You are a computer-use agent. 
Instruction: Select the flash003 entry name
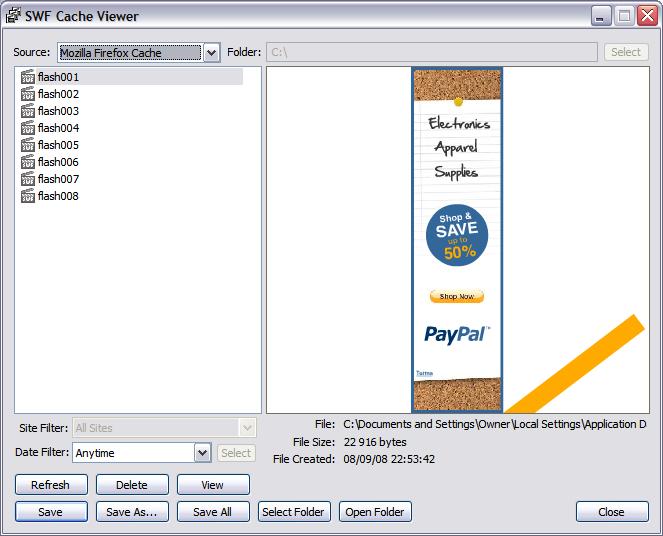coord(58,111)
